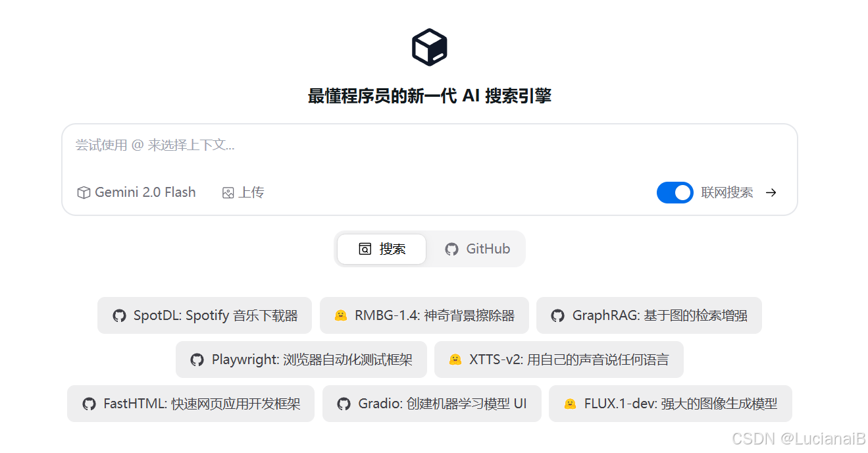Toggle the 联网搜索 switch off
Viewport: 868px width, 453px height.
675,193
